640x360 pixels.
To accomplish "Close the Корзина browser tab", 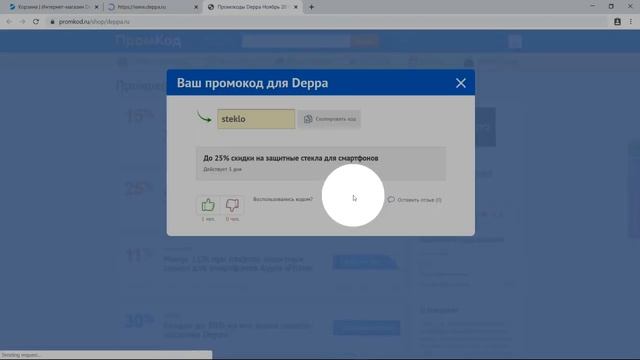I will (96, 7).
